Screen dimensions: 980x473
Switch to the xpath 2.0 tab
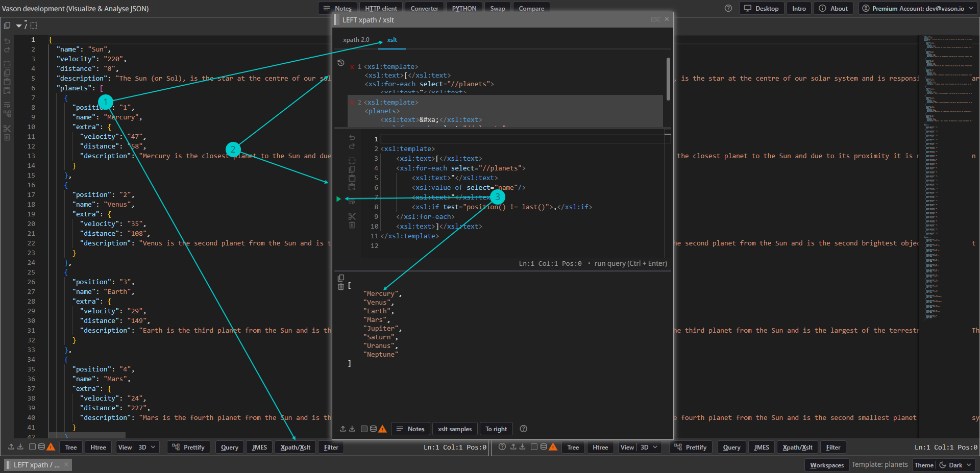click(356, 40)
